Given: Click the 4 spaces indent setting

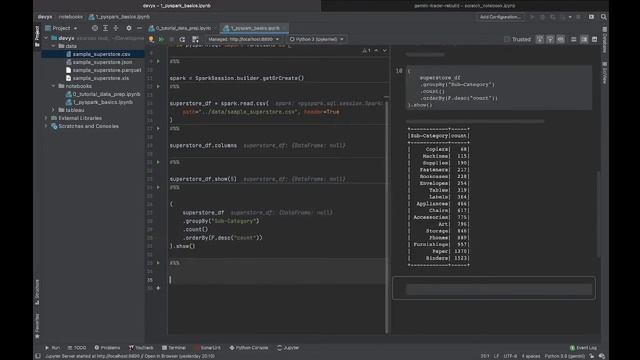Looking at the screenshot, I should coord(531,356).
